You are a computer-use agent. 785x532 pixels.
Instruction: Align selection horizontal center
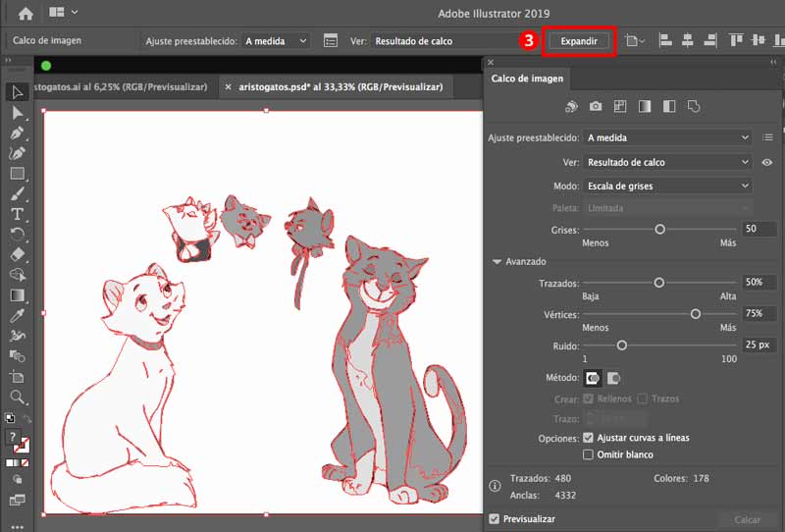688,40
